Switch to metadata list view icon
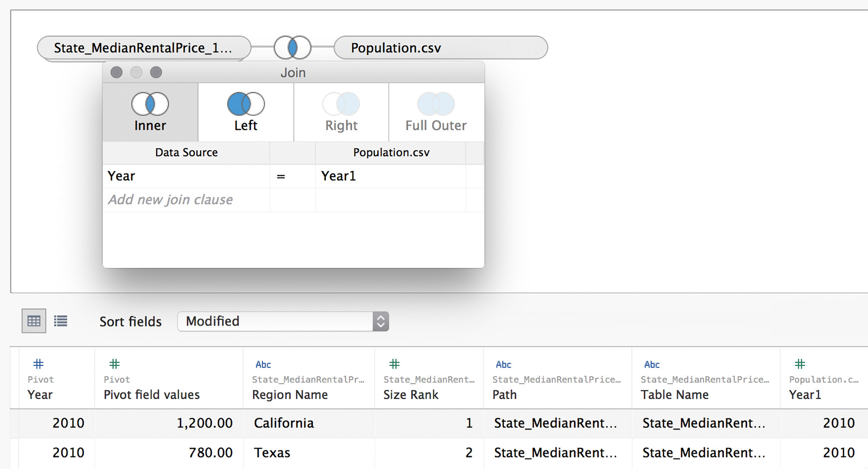The image size is (868, 469). click(x=61, y=321)
